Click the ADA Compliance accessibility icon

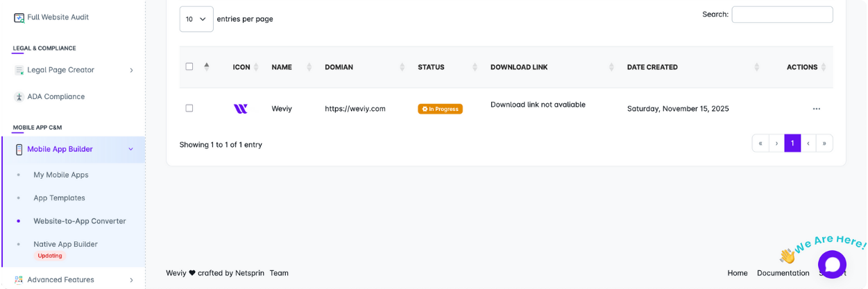(x=19, y=97)
